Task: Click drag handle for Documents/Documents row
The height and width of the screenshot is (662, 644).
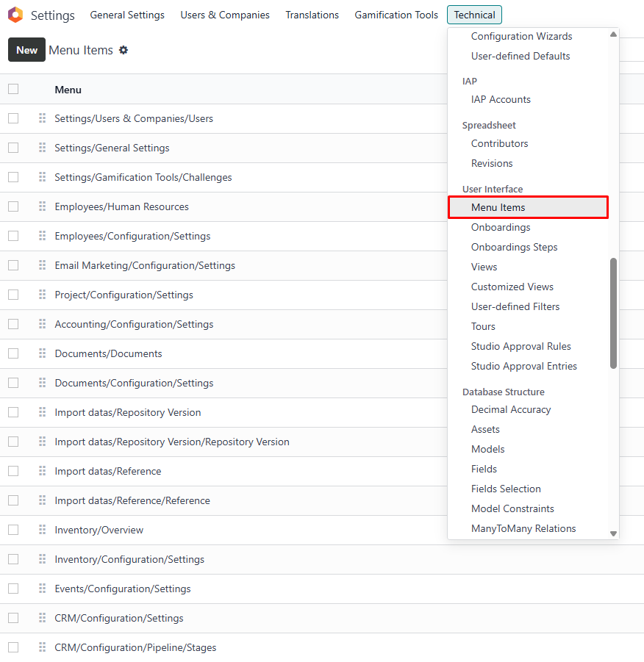Action: pyautogui.click(x=42, y=353)
